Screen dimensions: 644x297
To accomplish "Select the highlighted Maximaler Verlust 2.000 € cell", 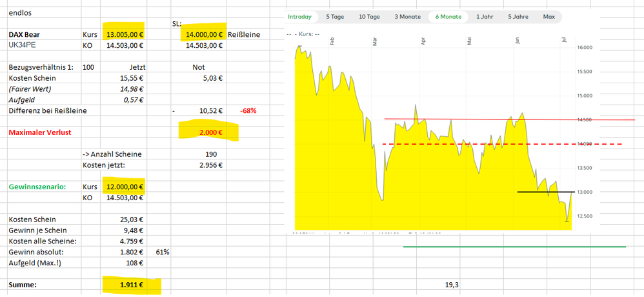I will pyautogui.click(x=208, y=132).
